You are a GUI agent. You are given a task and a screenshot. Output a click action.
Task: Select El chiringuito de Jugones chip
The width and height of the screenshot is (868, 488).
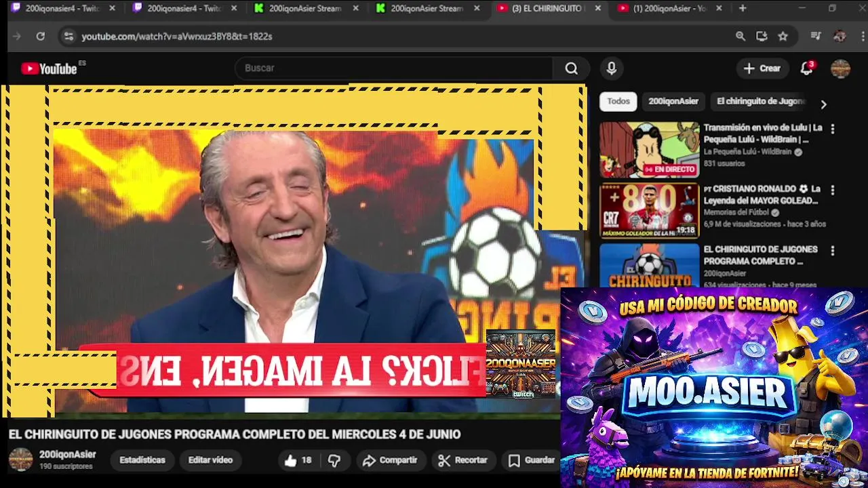(760, 101)
